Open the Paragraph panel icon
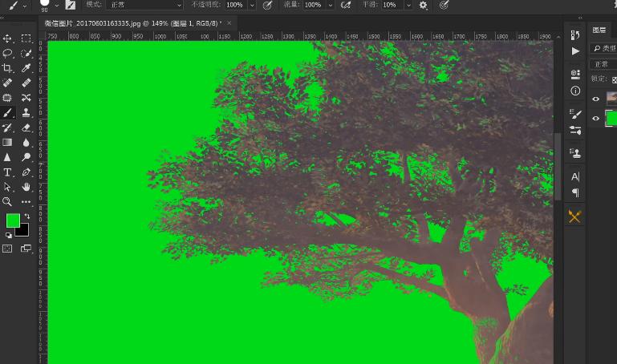The image size is (617, 364). (x=575, y=192)
